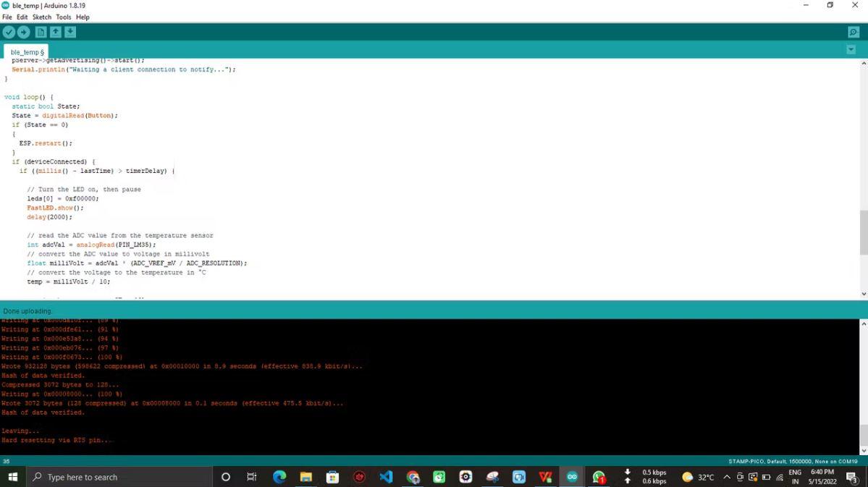Open Visual Studio Code from the taskbar
Screen dimensions: 868x487
386,477
